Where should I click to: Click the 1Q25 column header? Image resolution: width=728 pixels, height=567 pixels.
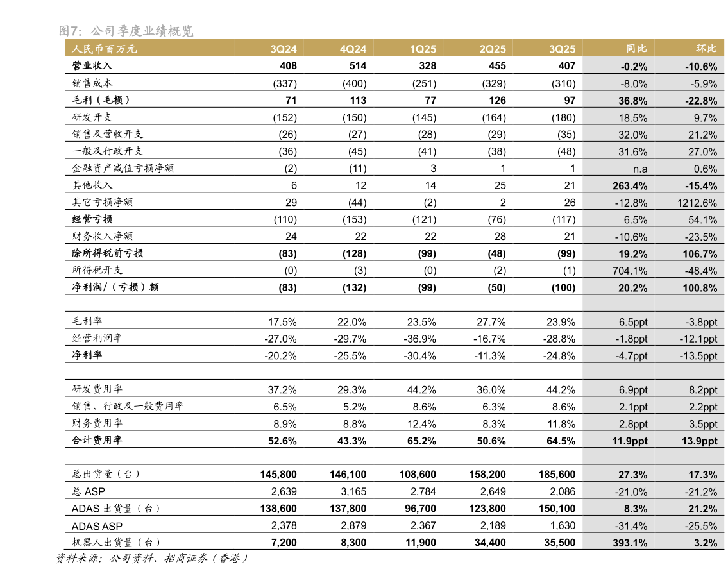[x=423, y=49]
